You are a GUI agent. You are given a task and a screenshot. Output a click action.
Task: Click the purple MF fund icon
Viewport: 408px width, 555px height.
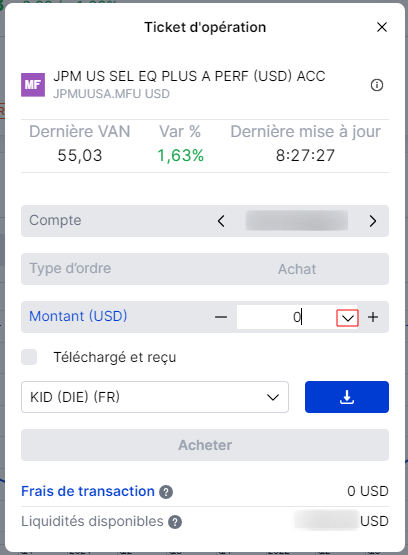pos(33,85)
